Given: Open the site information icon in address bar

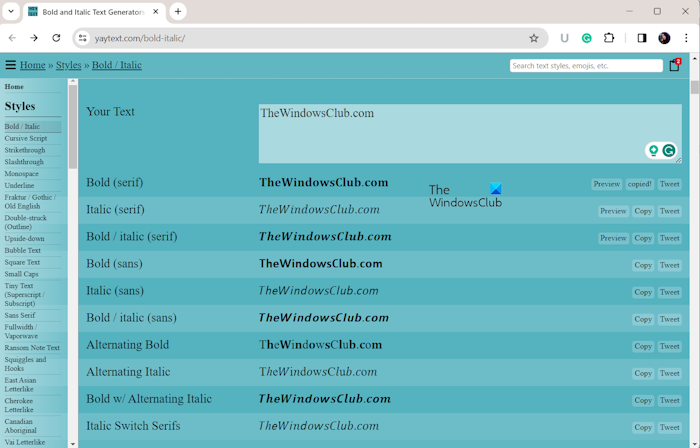Looking at the screenshot, I should coord(83,38).
